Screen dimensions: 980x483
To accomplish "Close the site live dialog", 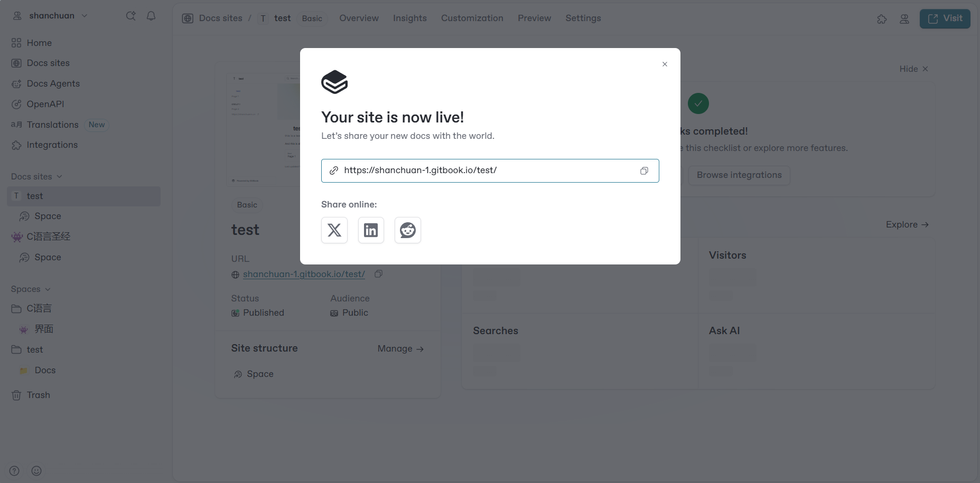I will 665,64.
